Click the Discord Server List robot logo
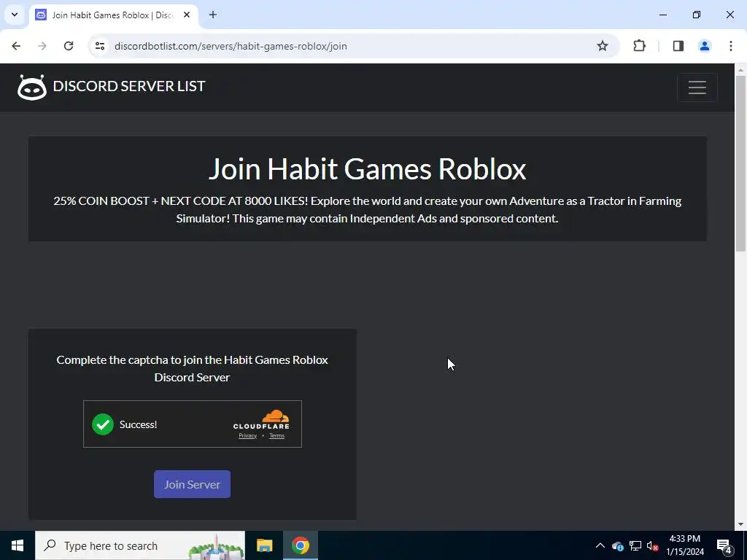This screenshot has width=747, height=560. pos(32,87)
